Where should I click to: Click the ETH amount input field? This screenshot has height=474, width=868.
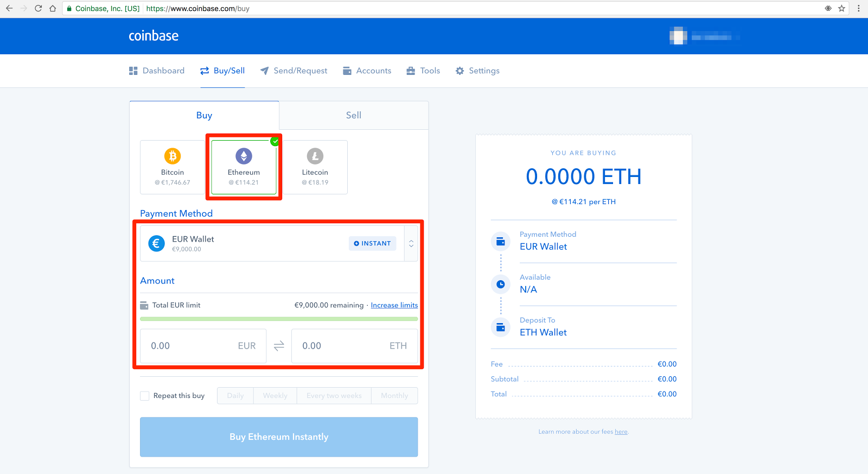tap(355, 346)
